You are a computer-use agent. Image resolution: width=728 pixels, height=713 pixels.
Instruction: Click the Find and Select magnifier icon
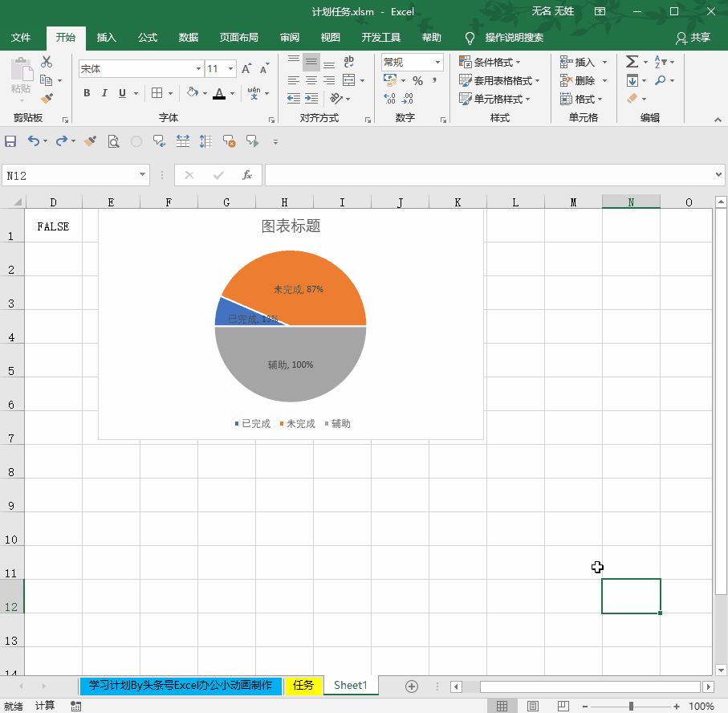660,80
